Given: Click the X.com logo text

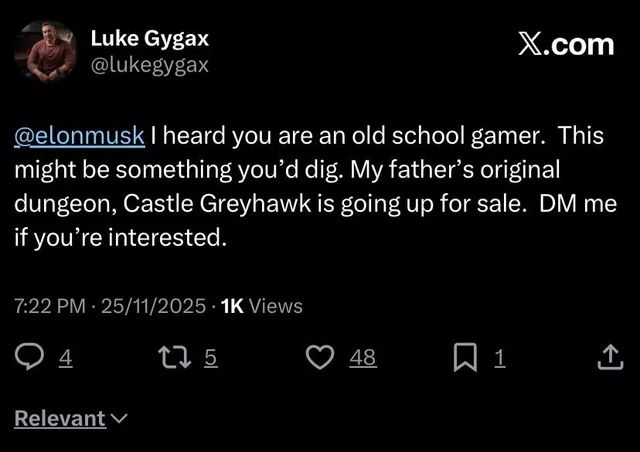Looking at the screenshot, I should click(566, 44).
